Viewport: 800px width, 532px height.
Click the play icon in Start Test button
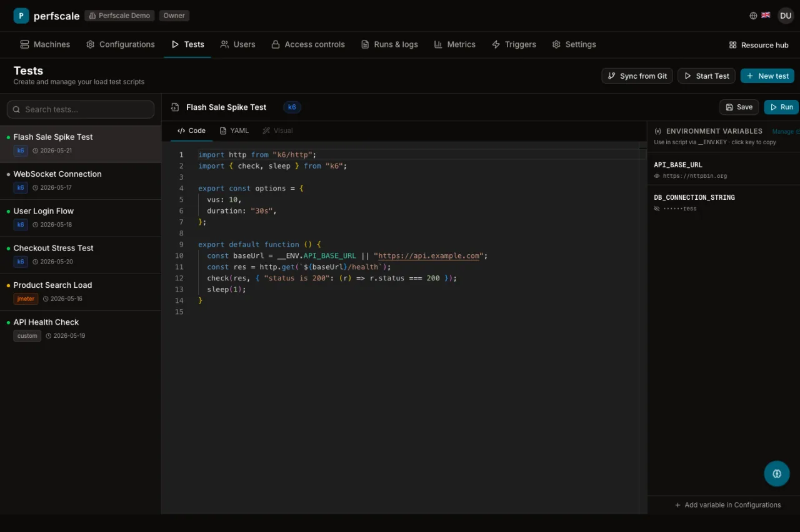688,76
